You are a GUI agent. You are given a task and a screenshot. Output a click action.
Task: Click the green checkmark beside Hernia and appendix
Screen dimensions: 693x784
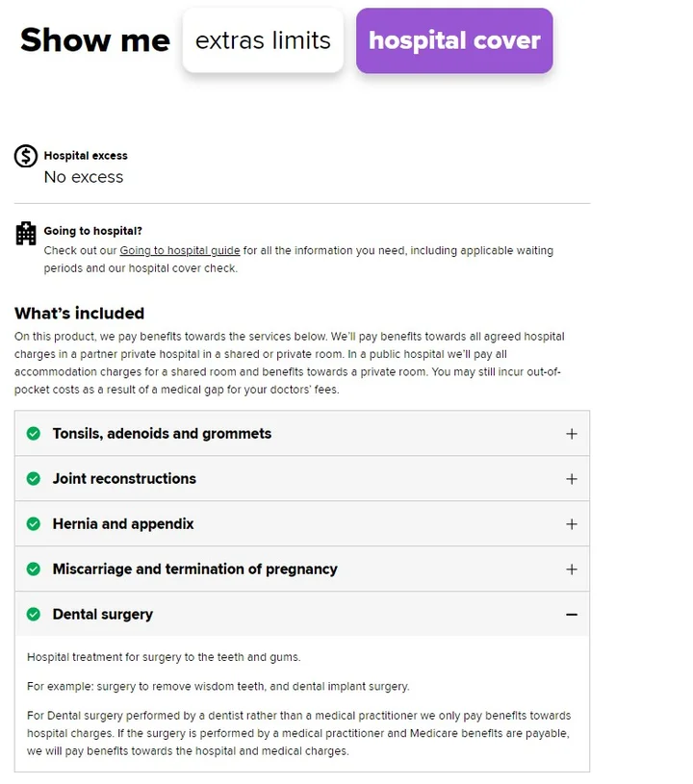click(34, 523)
